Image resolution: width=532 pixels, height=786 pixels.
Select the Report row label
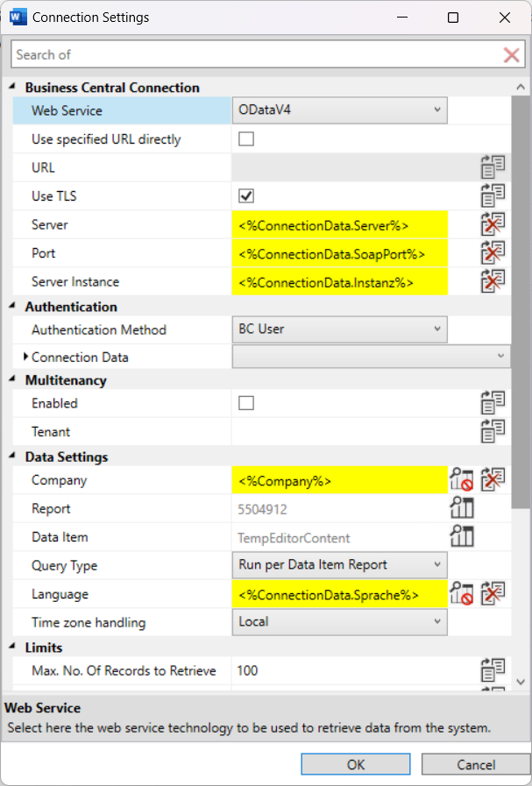51,508
